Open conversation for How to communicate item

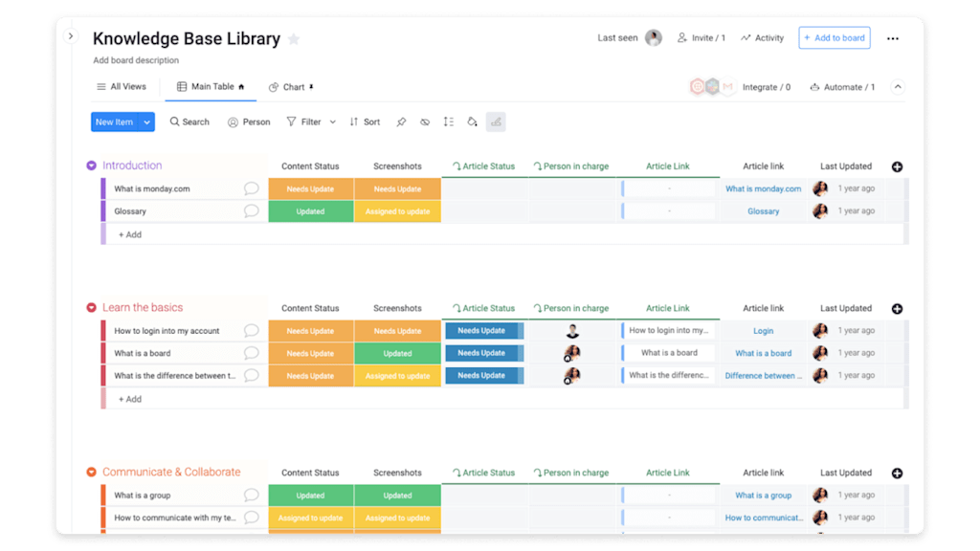[252, 518]
